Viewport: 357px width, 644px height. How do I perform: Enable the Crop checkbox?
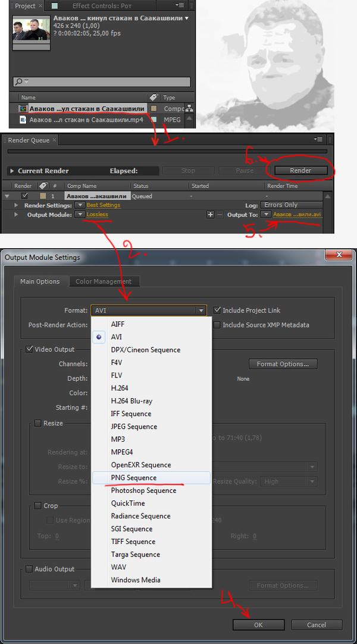click(x=37, y=505)
